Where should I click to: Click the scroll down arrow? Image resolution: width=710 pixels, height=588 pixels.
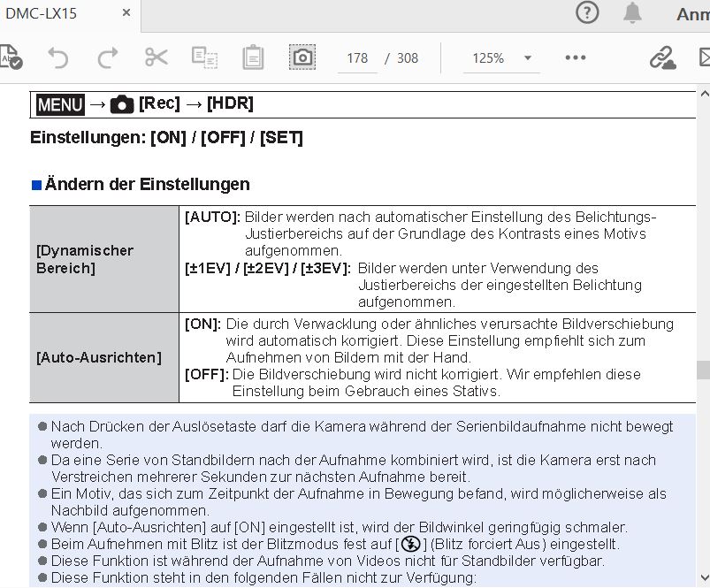[704, 577]
